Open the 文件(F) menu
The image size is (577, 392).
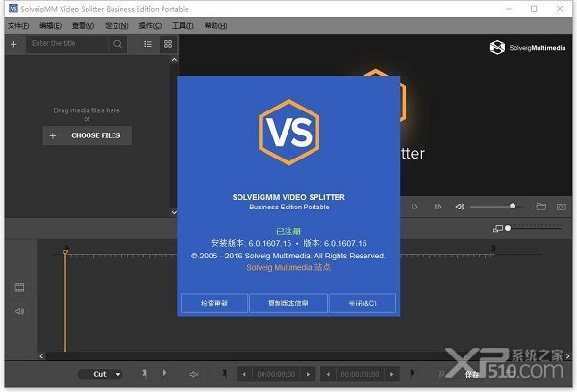point(18,26)
